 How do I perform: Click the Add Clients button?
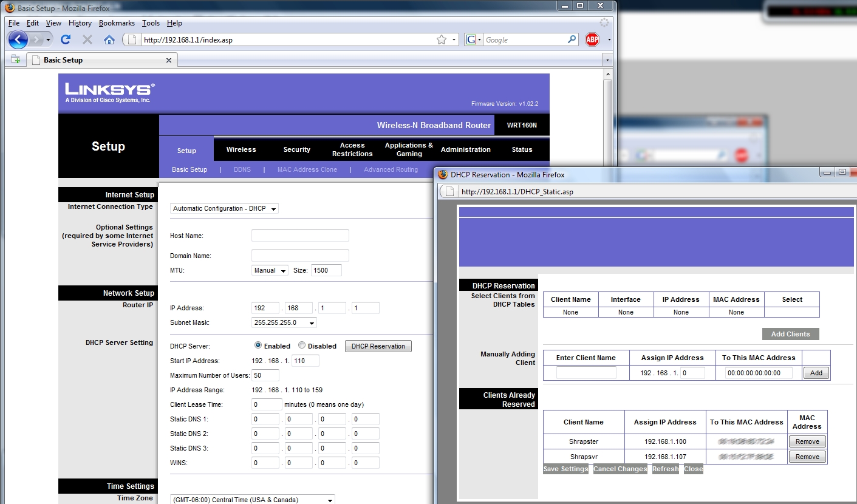790,334
